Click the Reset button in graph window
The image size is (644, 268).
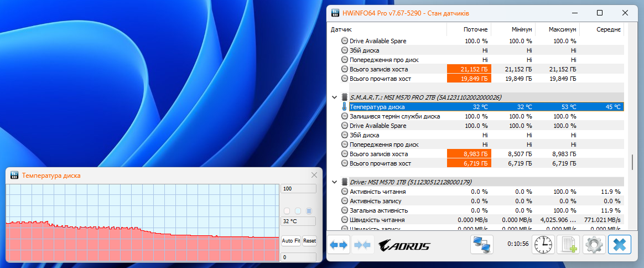(310, 241)
